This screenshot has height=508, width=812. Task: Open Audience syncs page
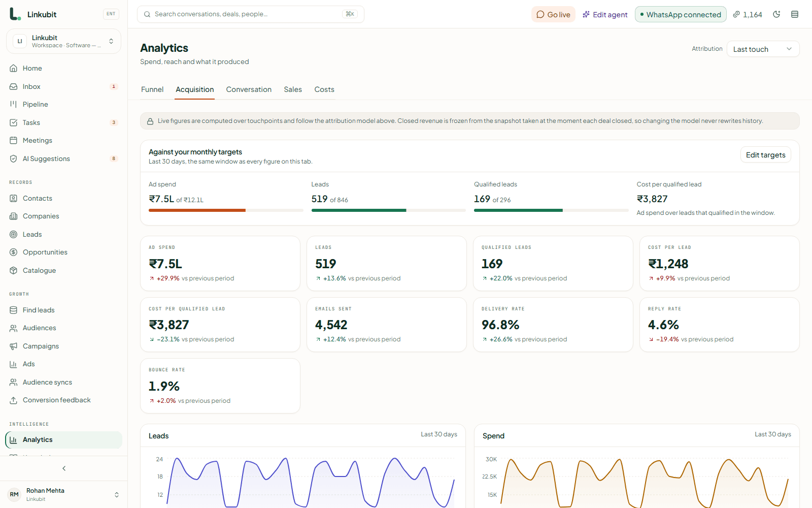pyautogui.click(x=63, y=382)
